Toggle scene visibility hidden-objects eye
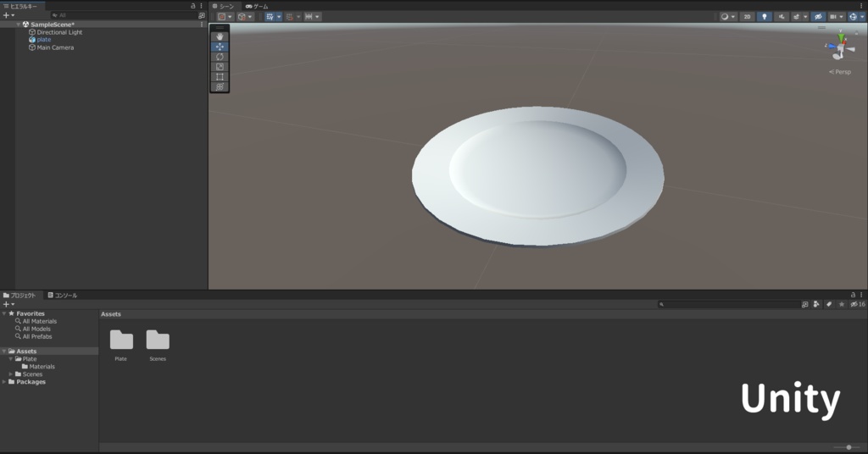868x454 pixels. [818, 17]
